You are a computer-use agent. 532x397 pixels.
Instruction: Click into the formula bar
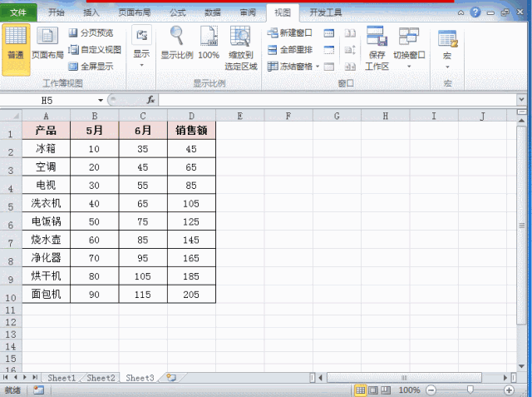pyautogui.click(x=337, y=100)
